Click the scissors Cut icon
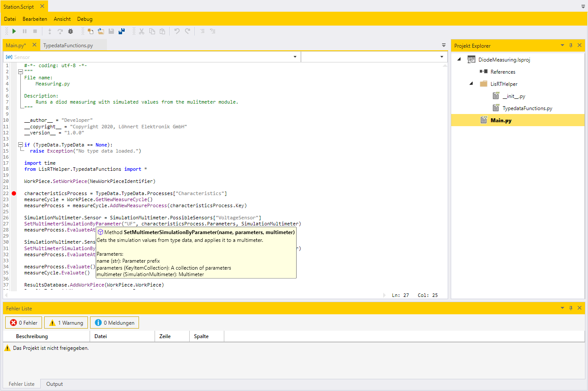 click(x=142, y=31)
